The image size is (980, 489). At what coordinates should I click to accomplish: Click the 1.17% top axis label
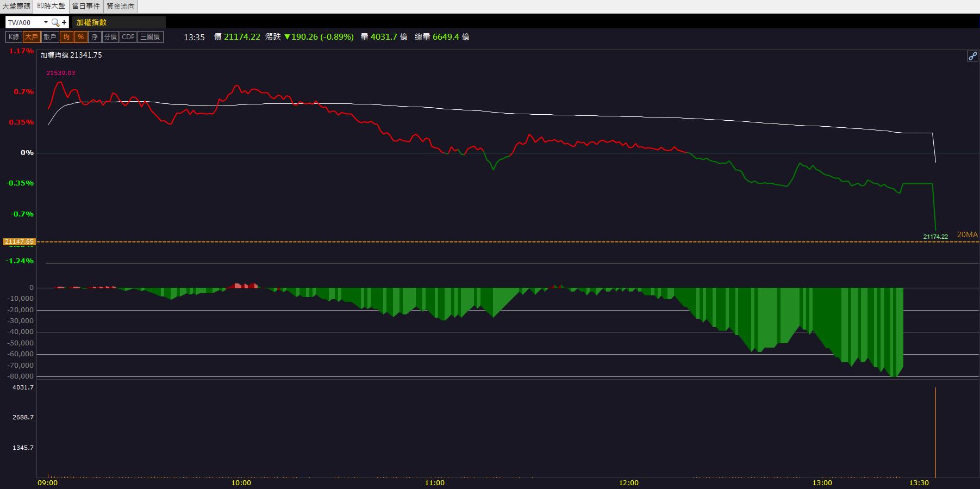pyautogui.click(x=21, y=51)
